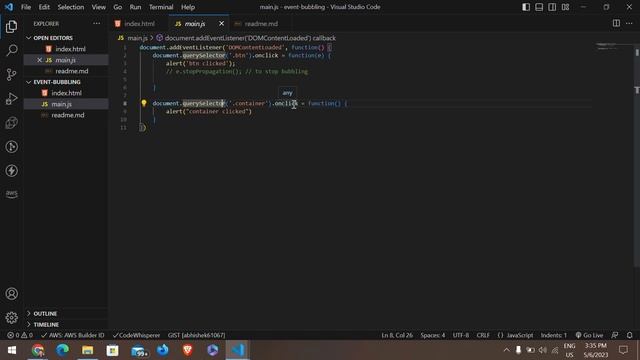640x360 pixels.
Task: Open the Extensions view
Action: coord(11,122)
